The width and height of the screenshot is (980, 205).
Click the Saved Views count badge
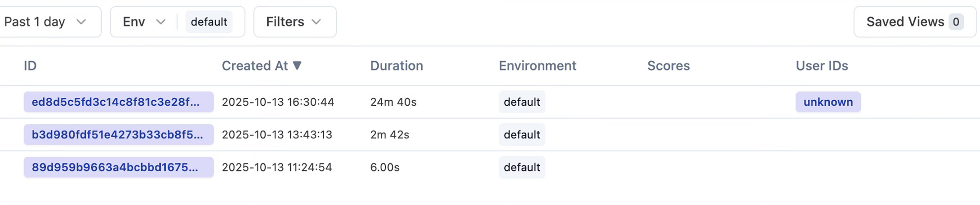pyautogui.click(x=956, y=22)
